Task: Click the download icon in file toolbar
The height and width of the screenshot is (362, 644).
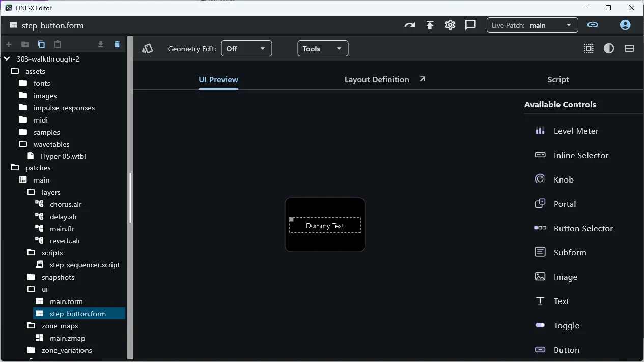Action: pyautogui.click(x=101, y=44)
